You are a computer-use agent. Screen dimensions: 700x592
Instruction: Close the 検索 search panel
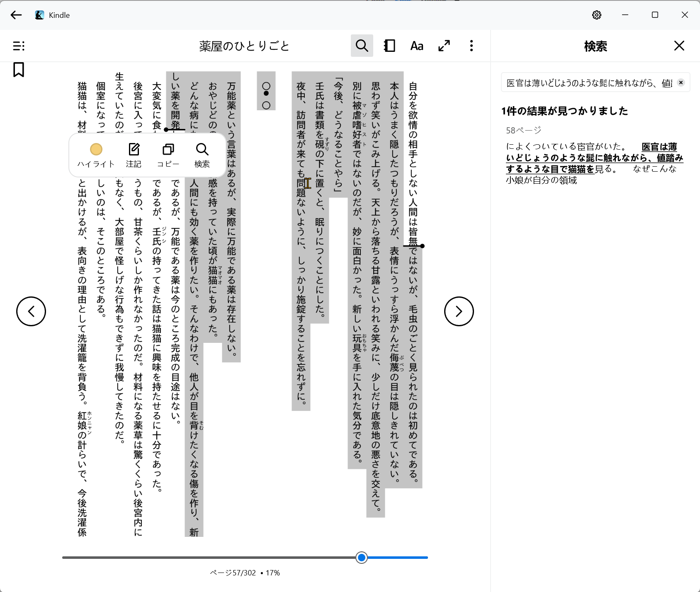[x=679, y=46]
